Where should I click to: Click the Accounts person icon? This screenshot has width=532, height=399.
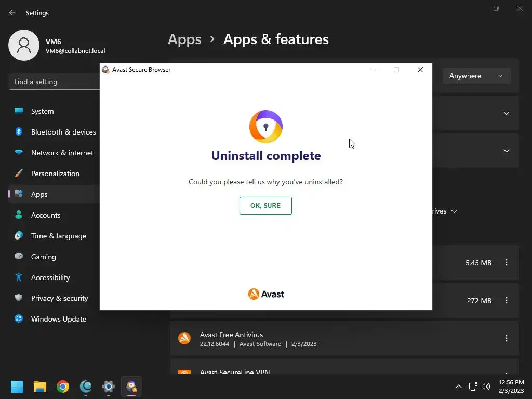19,215
